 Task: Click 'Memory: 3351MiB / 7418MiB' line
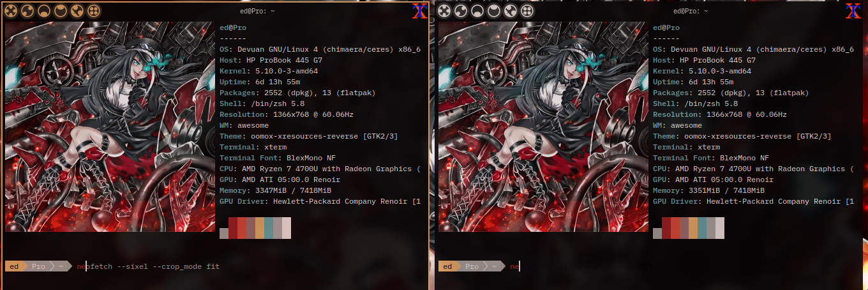click(x=708, y=190)
